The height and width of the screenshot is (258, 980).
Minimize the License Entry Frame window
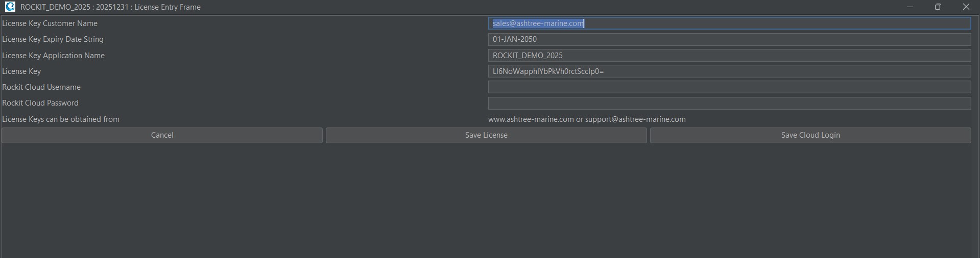[910, 7]
